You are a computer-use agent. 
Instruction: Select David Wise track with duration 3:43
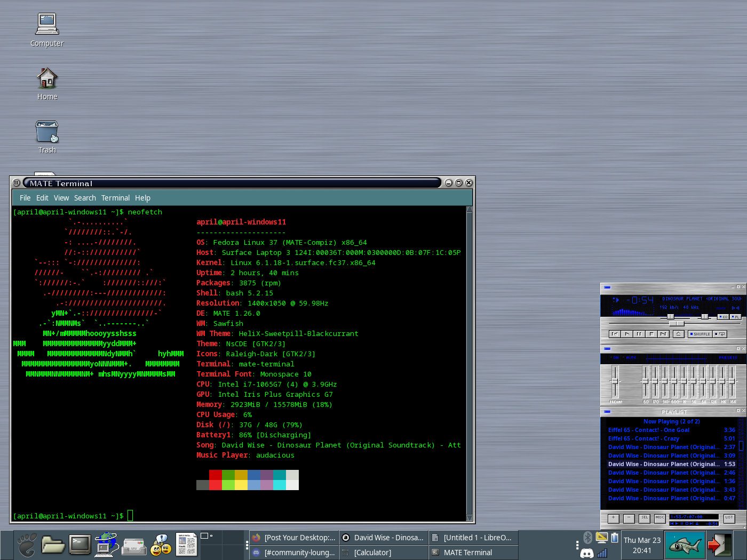pos(672,490)
